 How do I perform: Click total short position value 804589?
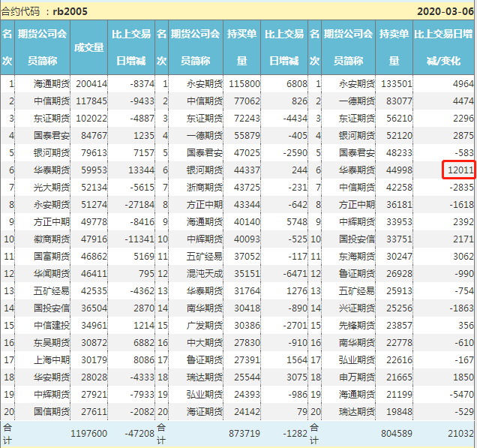[x=397, y=434]
